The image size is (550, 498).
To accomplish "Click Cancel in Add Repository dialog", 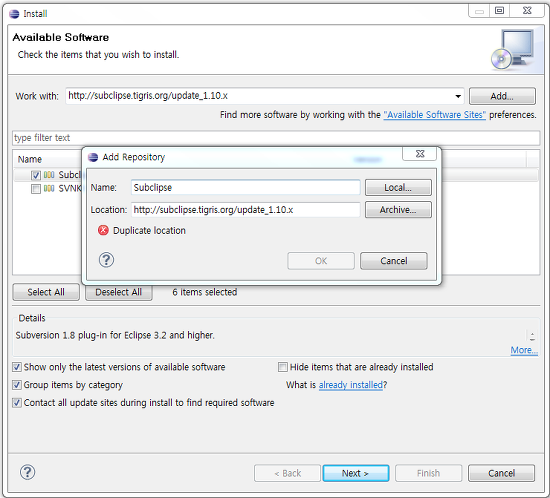I will coord(394,261).
